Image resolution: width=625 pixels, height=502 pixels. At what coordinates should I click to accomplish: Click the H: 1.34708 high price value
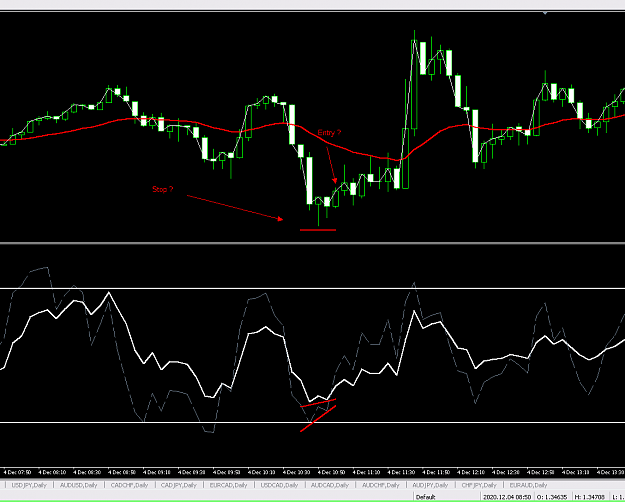click(589, 497)
